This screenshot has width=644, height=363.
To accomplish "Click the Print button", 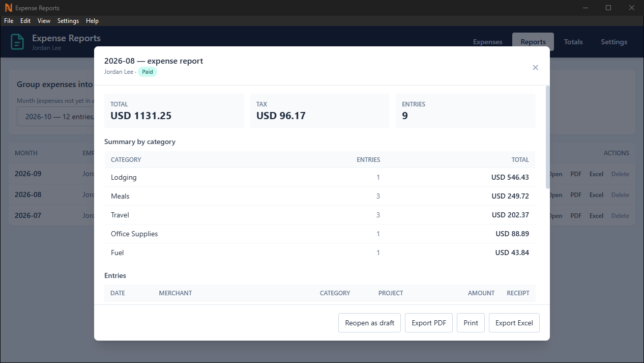I will pos(471,323).
